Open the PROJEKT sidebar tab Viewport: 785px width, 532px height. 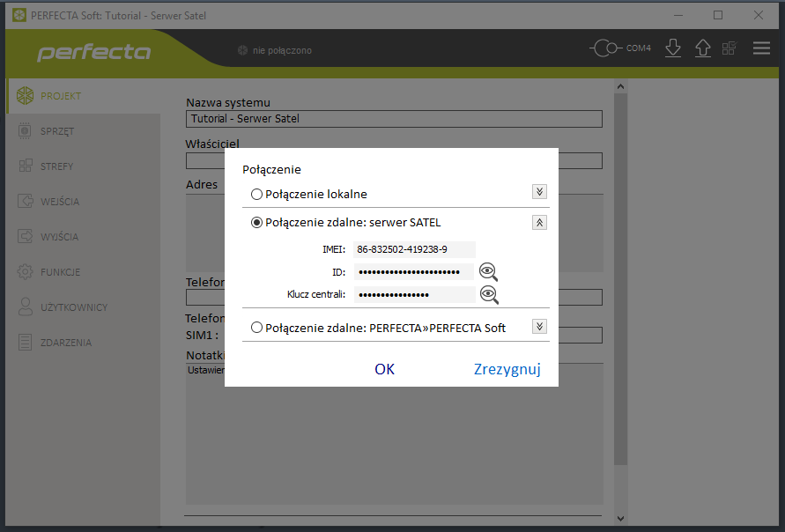(83, 96)
